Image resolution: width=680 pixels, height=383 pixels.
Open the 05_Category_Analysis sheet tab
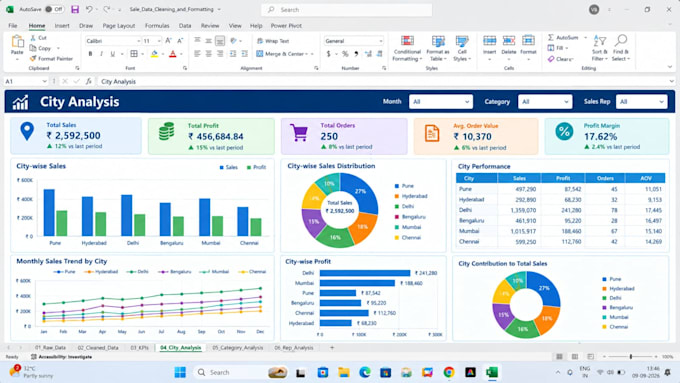(x=238, y=347)
